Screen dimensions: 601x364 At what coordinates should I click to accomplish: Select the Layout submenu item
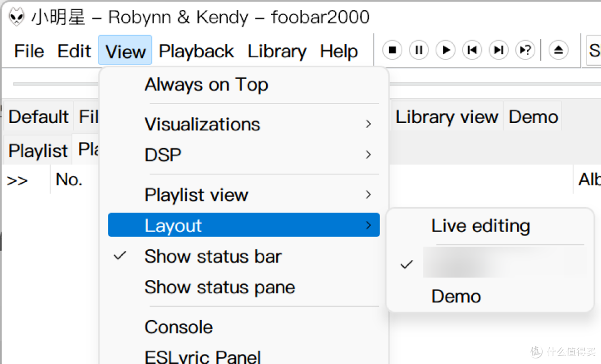(x=244, y=225)
